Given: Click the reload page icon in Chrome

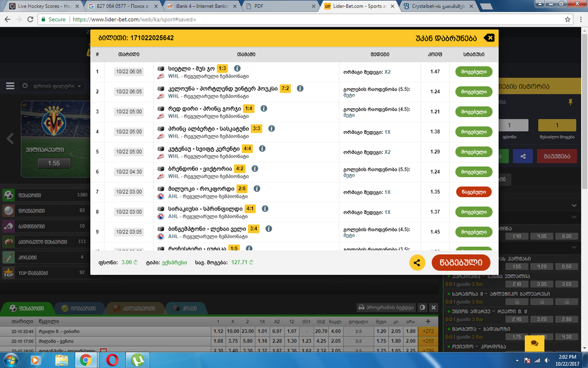Looking at the screenshot, I should coord(30,19).
